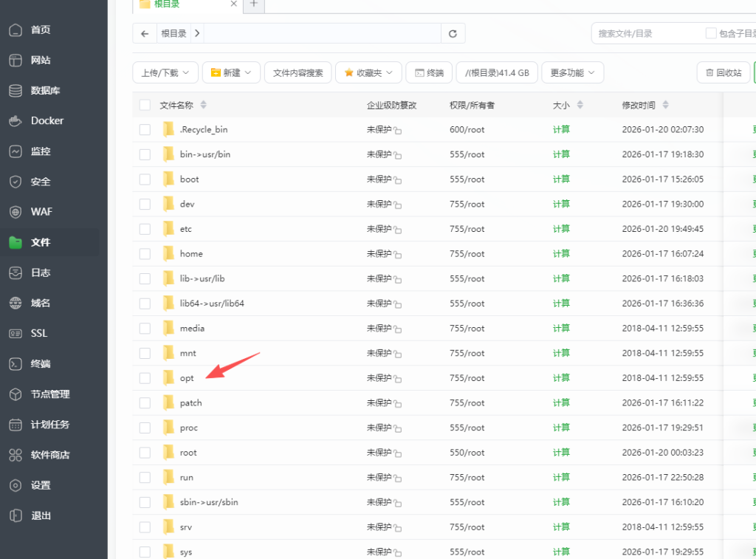The width and height of the screenshot is (756, 559).
Task: Click the 搜索文件/目录 search field
Action: 646,33
